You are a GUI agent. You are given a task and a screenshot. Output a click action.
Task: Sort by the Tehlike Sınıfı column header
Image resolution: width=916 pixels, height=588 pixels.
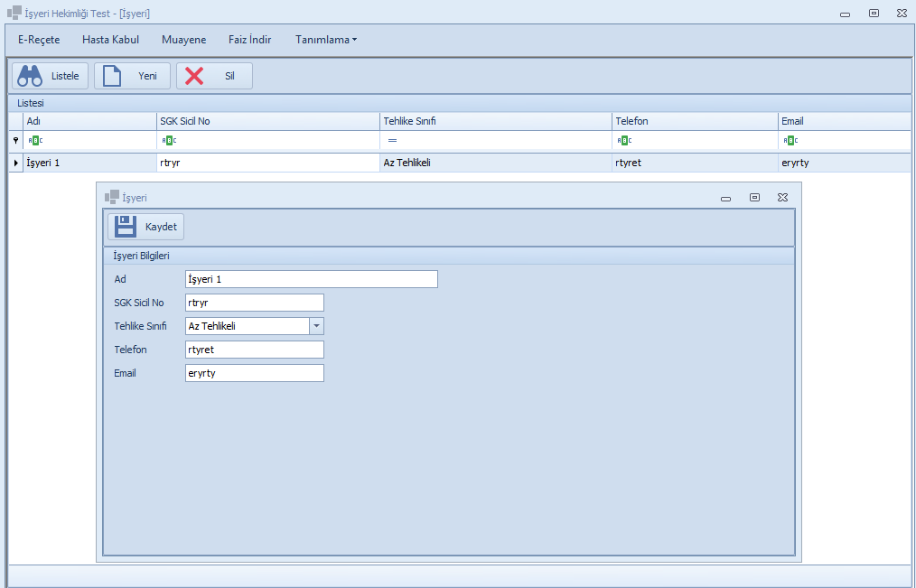(496, 121)
